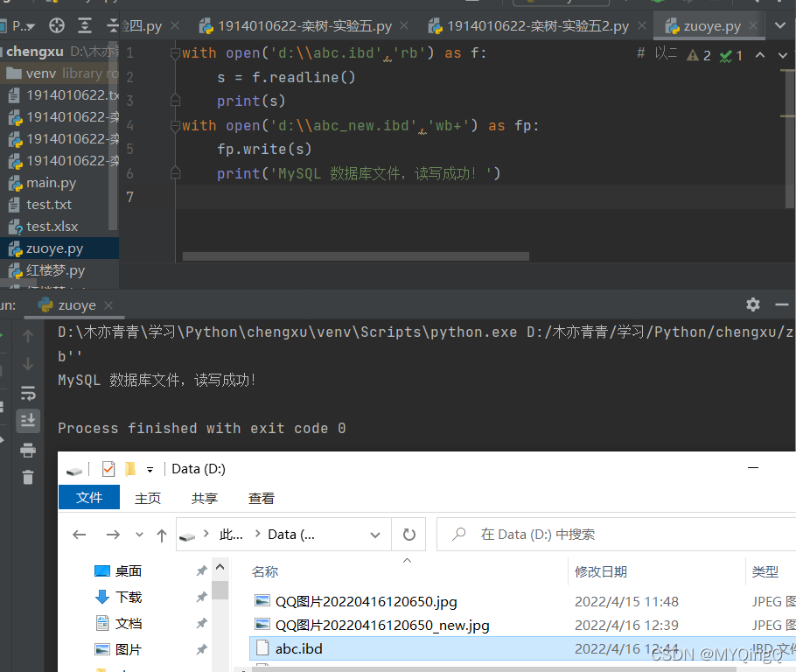Toggle soft-wrap in Run console
Image resolution: width=796 pixels, height=672 pixels.
(28, 393)
